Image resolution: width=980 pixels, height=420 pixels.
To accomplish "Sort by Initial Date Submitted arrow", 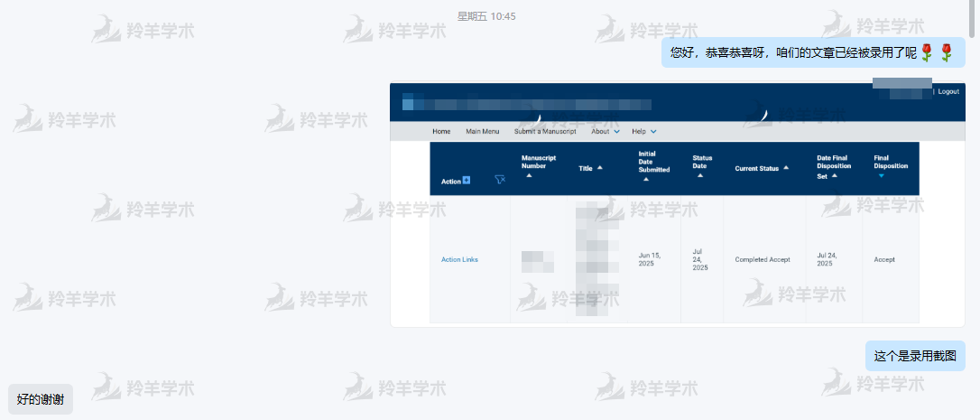I will click(646, 179).
